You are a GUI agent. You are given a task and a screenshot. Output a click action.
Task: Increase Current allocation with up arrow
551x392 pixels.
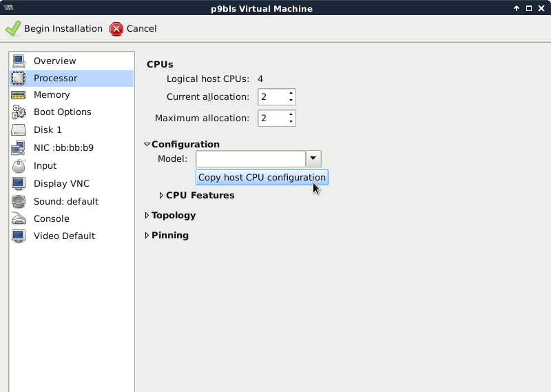[291, 93]
